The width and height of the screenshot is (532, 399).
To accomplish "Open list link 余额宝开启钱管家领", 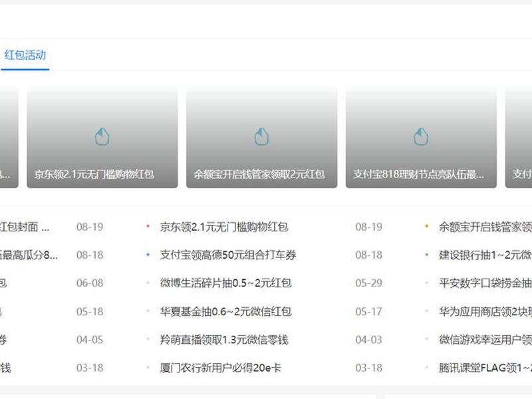I will pos(485,227).
